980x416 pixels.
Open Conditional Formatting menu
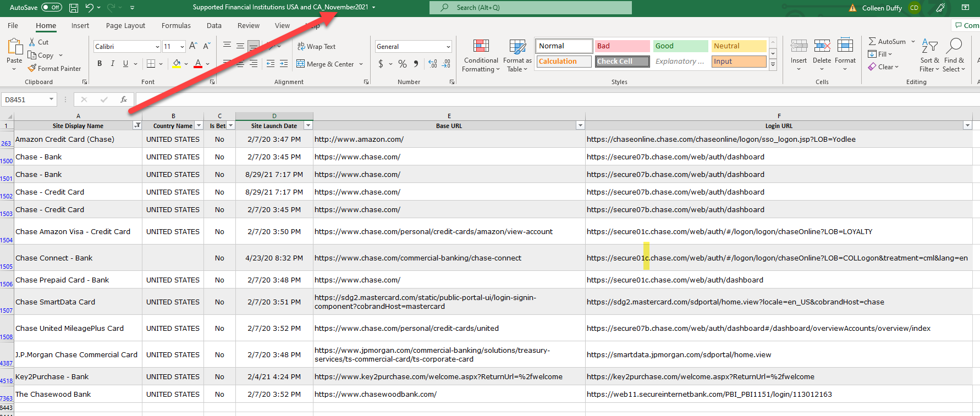pos(481,56)
